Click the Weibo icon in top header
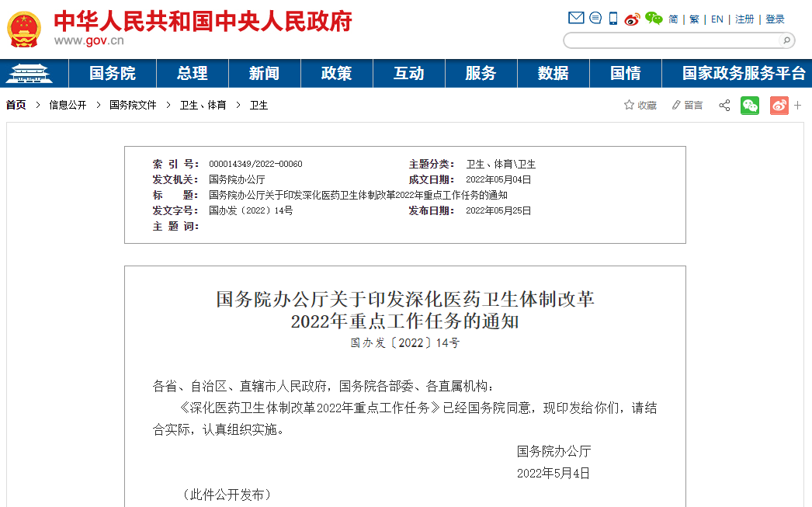 tap(633, 19)
